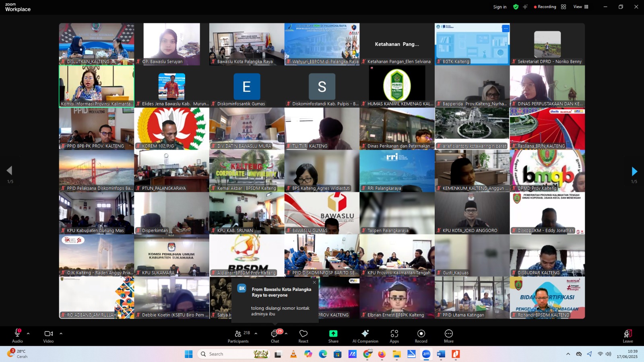
Task: Open Microsoft Edge from taskbar
Action: [x=323, y=354]
